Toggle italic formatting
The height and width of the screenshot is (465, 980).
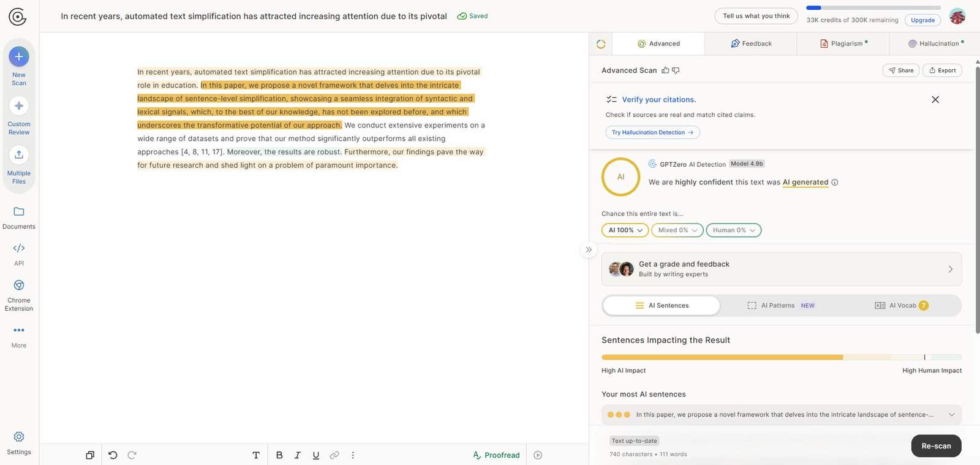pos(298,455)
